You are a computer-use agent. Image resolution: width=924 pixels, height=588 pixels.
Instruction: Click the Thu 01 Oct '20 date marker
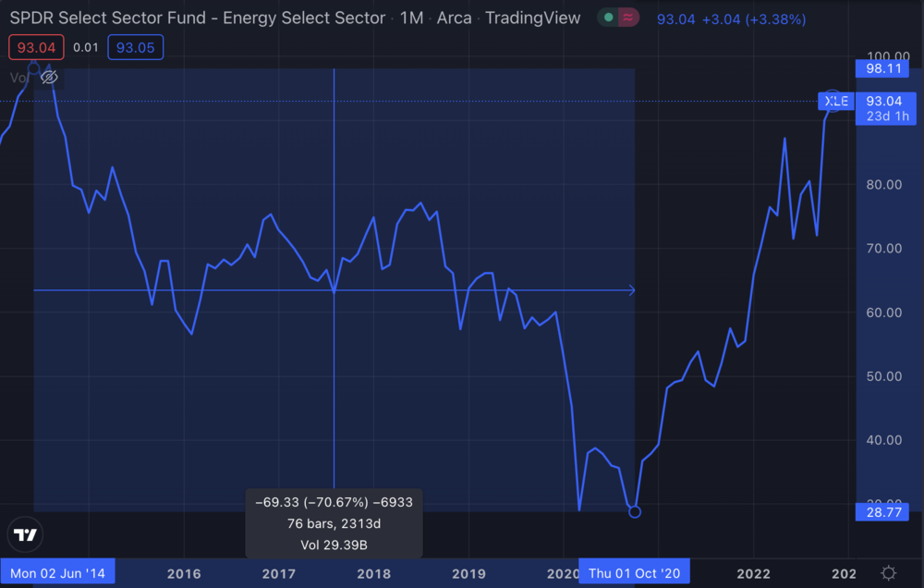tap(634, 573)
